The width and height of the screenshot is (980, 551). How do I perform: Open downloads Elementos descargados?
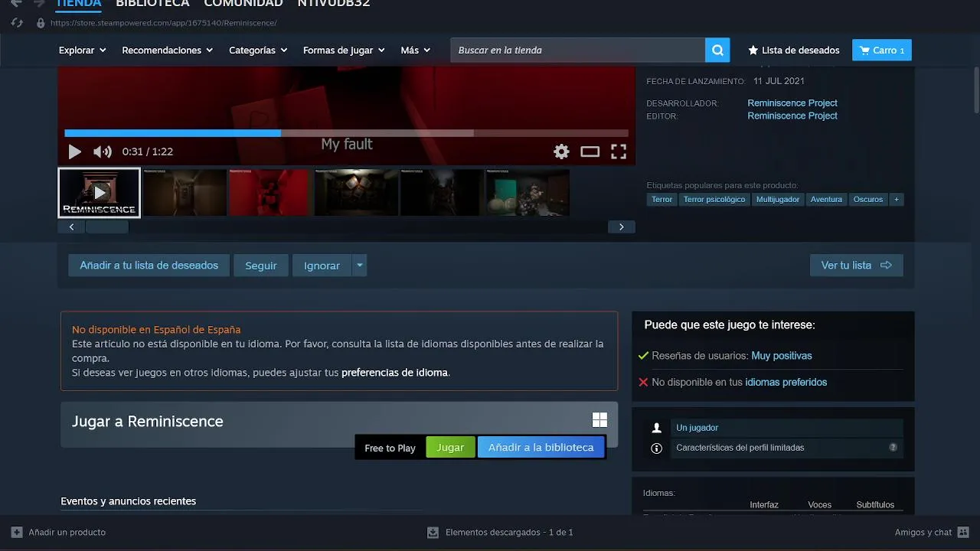pyautogui.click(x=499, y=532)
